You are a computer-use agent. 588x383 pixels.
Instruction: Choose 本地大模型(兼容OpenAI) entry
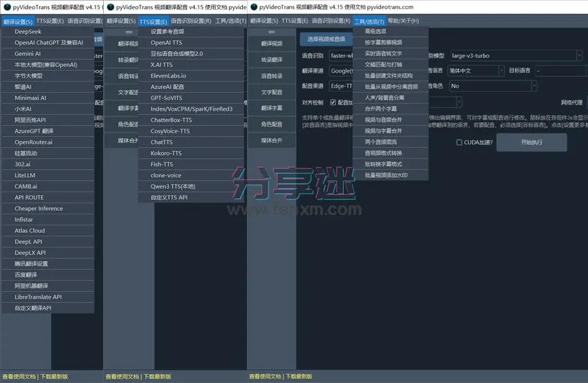click(x=48, y=65)
